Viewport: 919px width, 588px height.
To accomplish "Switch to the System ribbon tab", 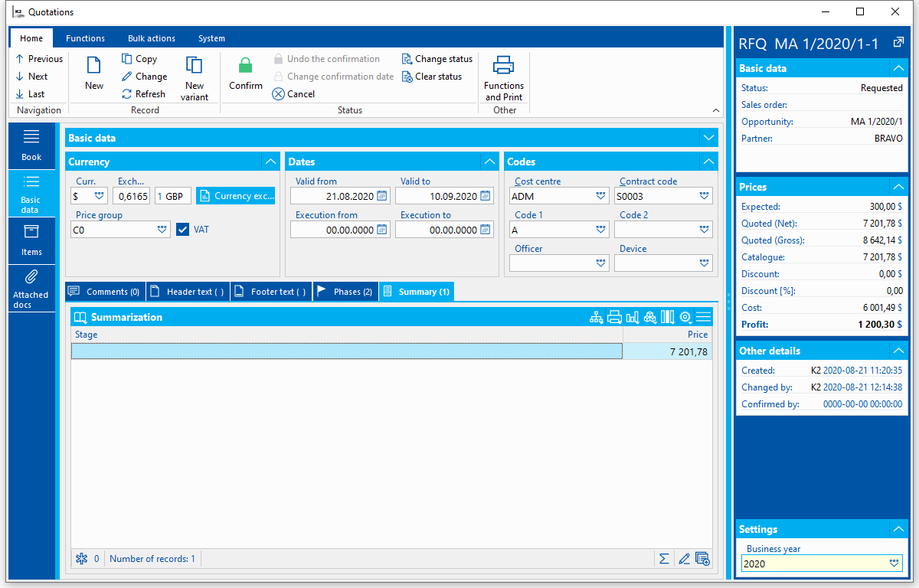I will 211,38.
